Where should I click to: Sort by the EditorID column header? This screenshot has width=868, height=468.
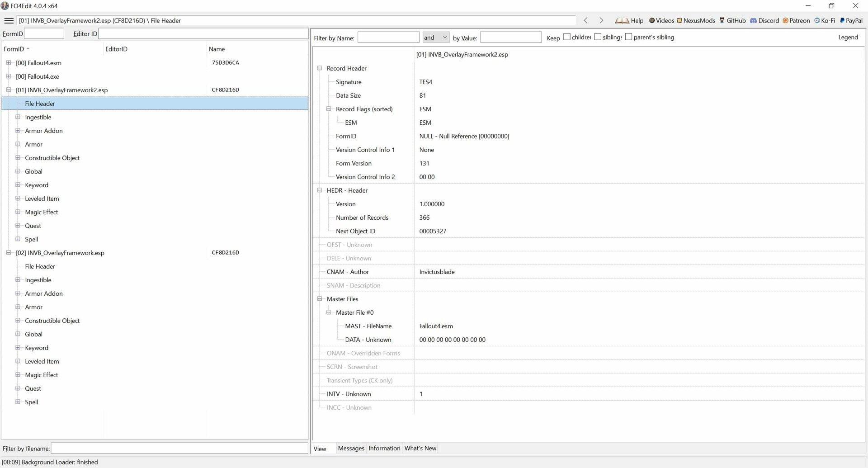[155, 49]
